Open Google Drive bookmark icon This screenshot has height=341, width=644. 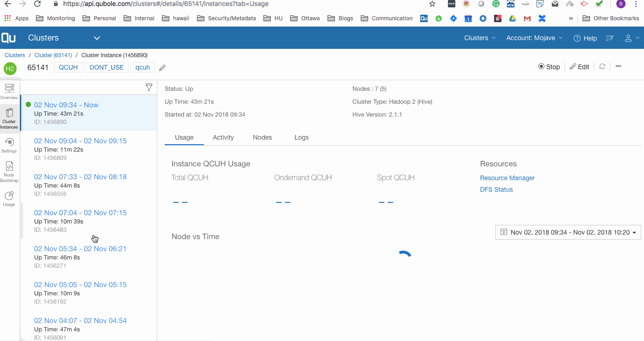(x=513, y=18)
